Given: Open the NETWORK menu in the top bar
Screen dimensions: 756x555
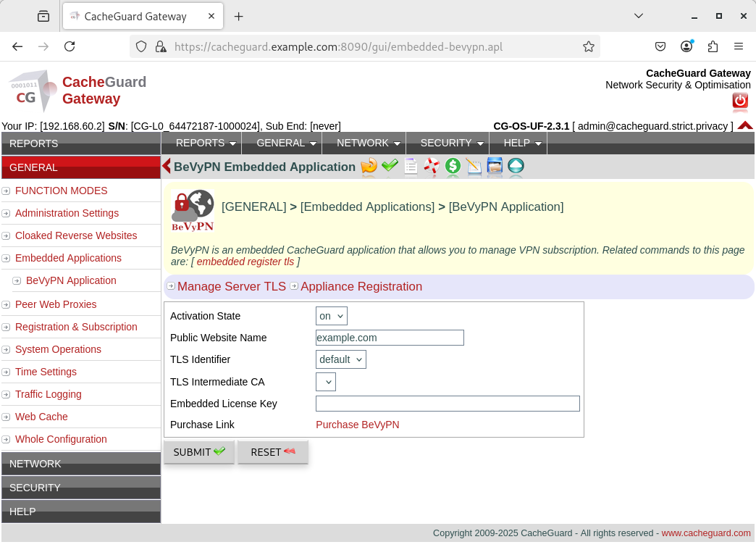Looking at the screenshot, I should click(364, 143).
